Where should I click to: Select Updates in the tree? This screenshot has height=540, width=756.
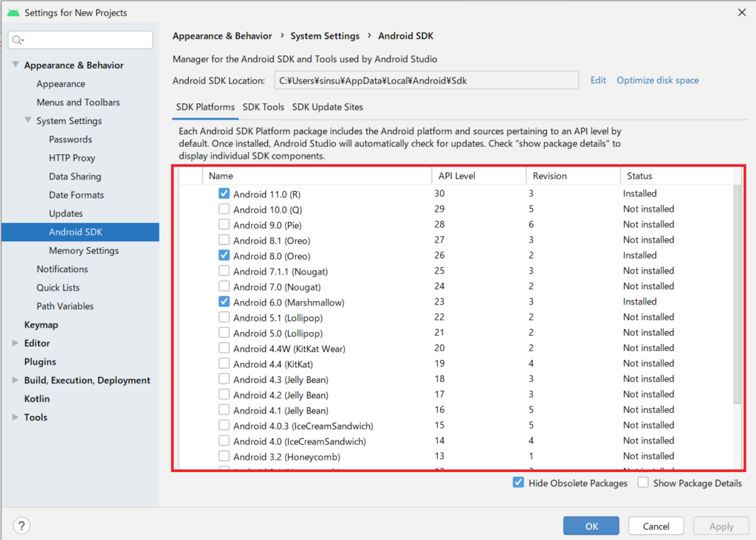[x=66, y=213]
